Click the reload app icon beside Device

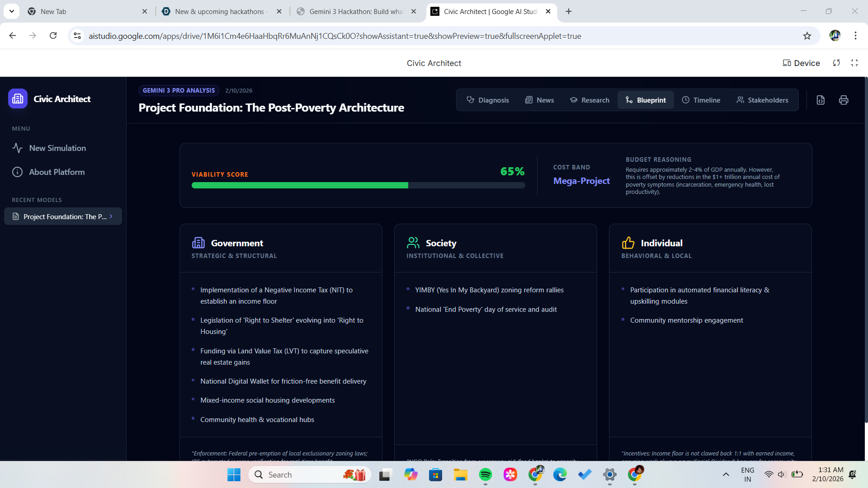tap(836, 63)
